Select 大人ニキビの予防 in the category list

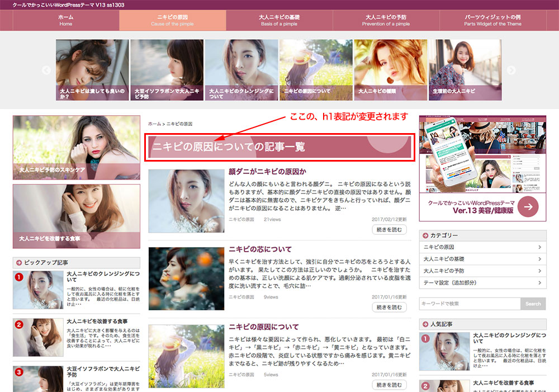483,271
